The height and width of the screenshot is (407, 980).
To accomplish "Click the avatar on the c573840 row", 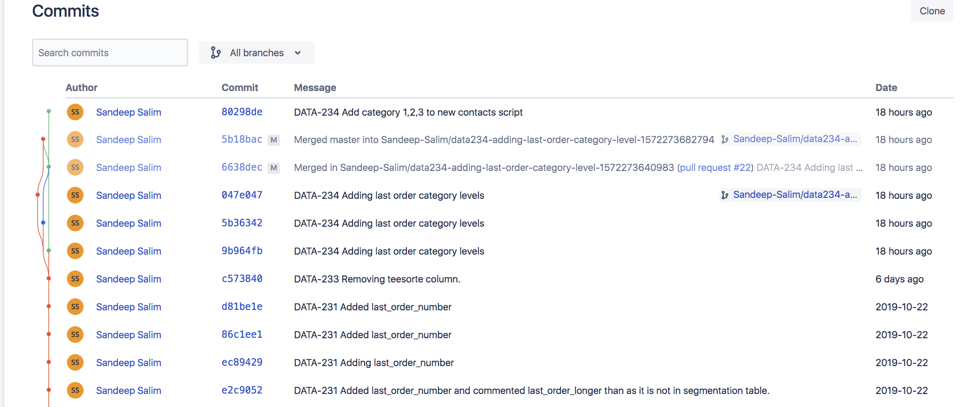I will pos(75,279).
